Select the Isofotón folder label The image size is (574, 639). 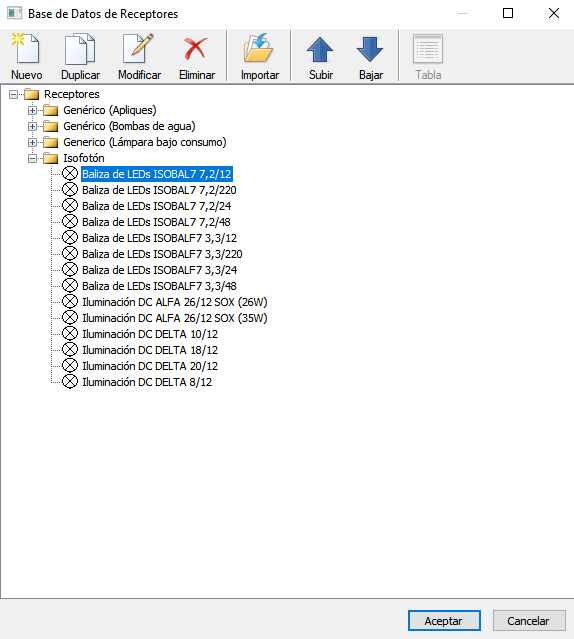pyautogui.click(x=84, y=158)
